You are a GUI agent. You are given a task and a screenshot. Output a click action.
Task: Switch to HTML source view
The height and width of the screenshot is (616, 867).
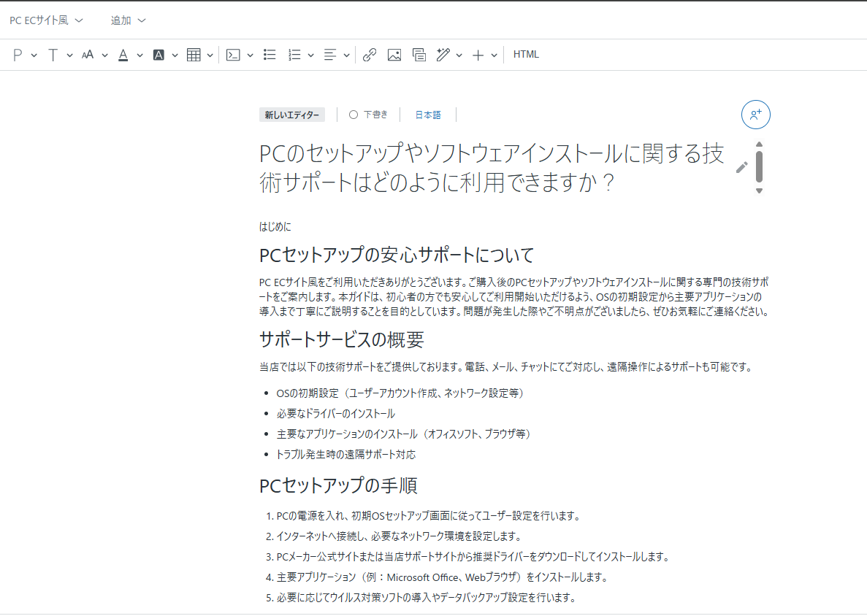click(x=526, y=55)
